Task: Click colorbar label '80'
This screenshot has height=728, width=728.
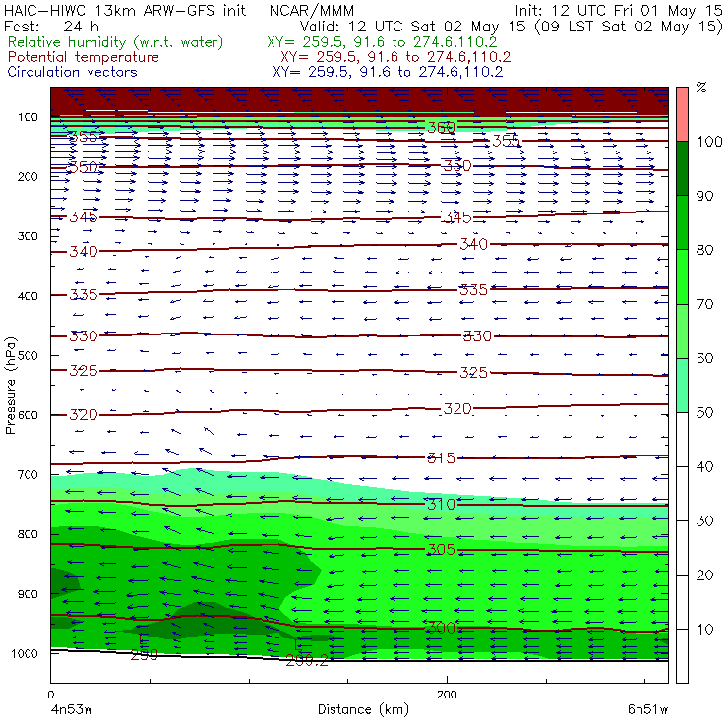Action: pos(704,250)
